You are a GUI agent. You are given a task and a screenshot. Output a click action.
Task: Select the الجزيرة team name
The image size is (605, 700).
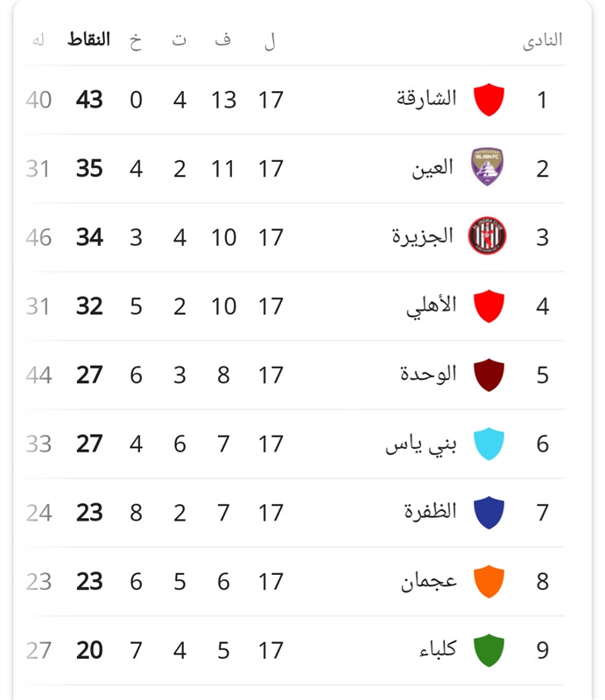[x=423, y=236]
